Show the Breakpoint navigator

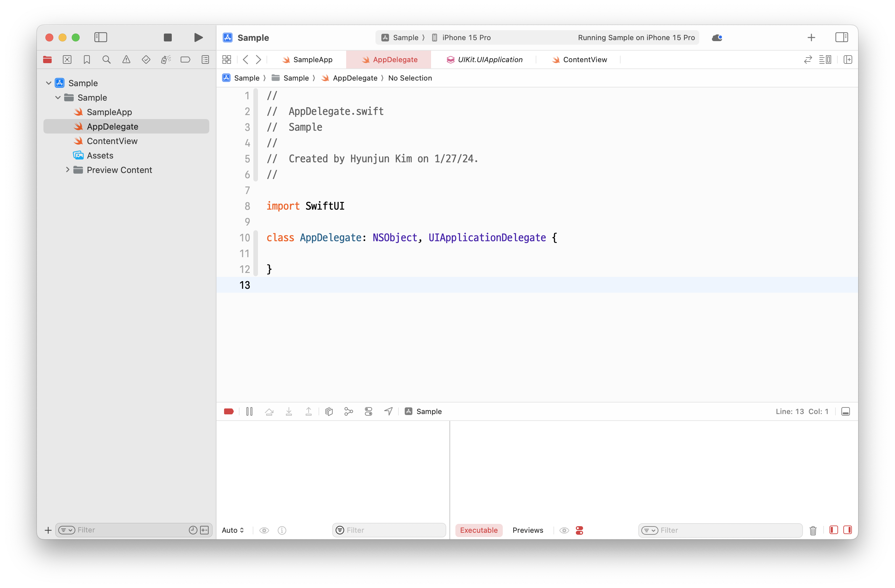[185, 60]
